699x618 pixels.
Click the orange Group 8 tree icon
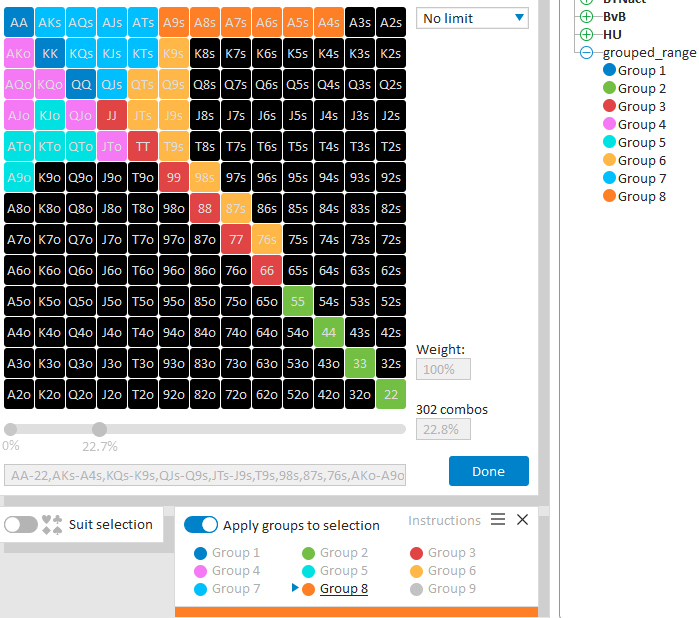coord(609,196)
